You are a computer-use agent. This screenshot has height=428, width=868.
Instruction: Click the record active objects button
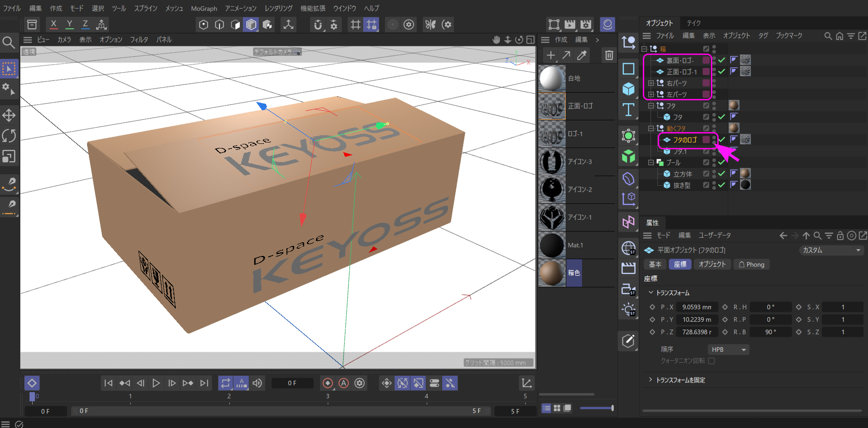327,383
